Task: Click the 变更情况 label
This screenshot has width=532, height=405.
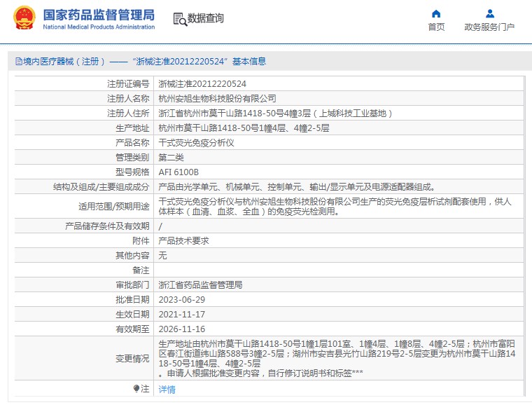Action: click(x=132, y=359)
